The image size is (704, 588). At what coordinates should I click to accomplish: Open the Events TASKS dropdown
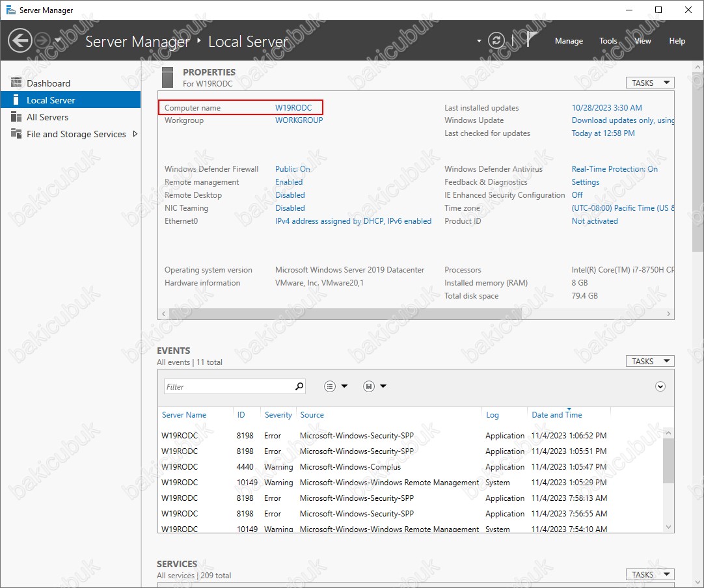coord(650,362)
